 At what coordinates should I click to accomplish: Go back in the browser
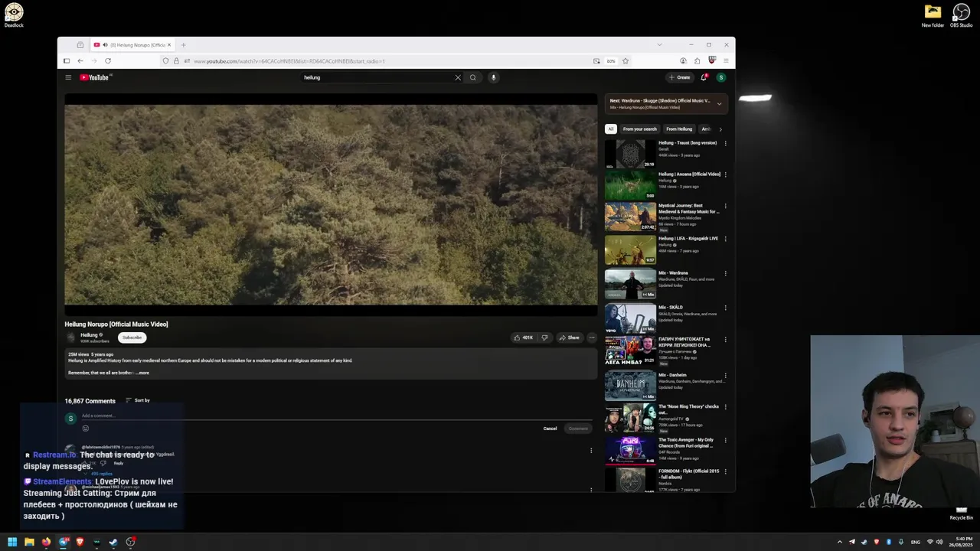point(80,61)
